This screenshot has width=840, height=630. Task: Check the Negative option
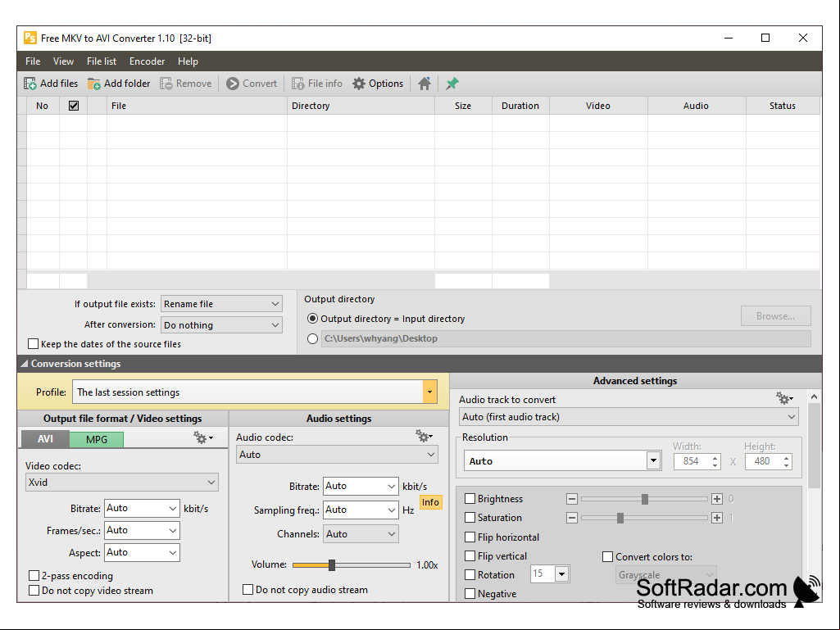click(470, 594)
